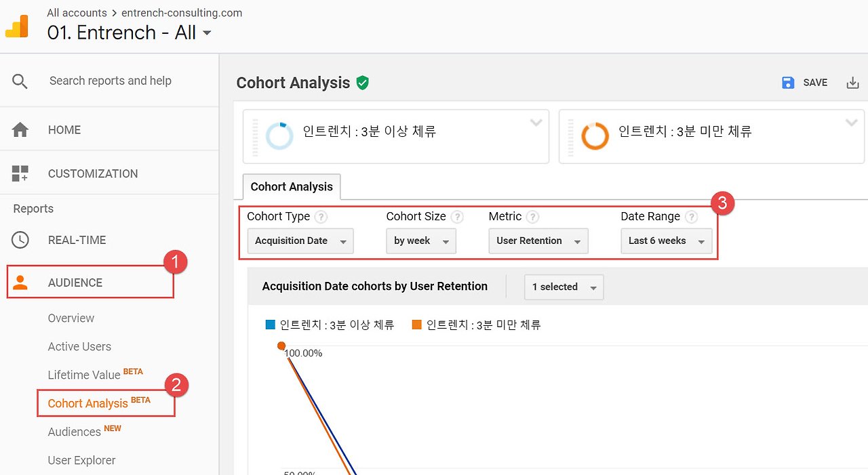
Task: Open the User Retention metric dropdown
Action: click(x=538, y=241)
